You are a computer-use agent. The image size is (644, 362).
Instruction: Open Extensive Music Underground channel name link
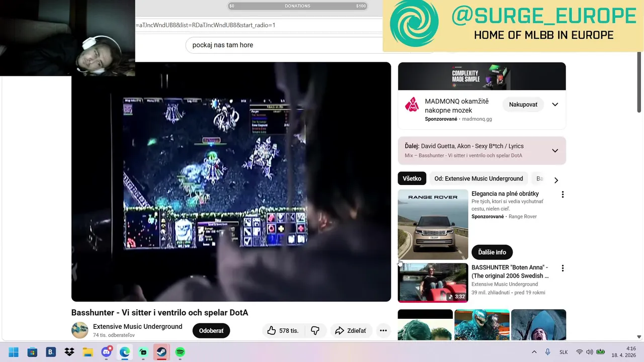tap(137, 327)
